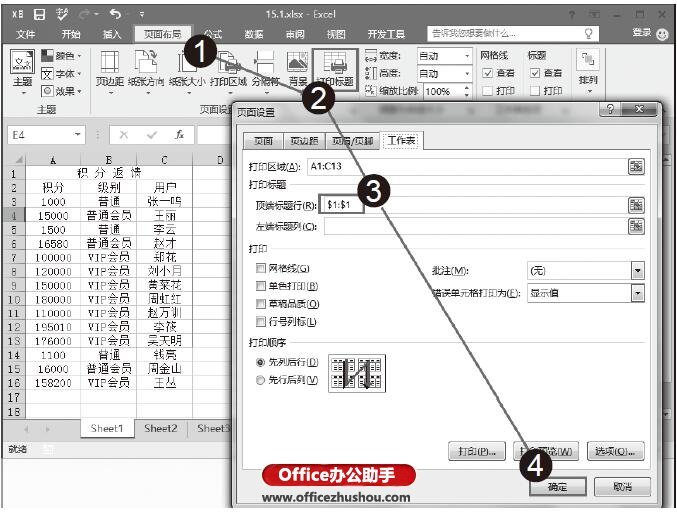This screenshot has width=677, height=513.
Task: Open the File (文件) tab
Action: (25, 34)
